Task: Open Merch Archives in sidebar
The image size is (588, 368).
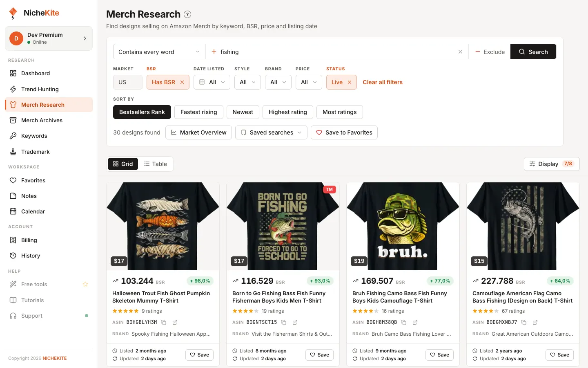Action: pyautogui.click(x=49, y=120)
